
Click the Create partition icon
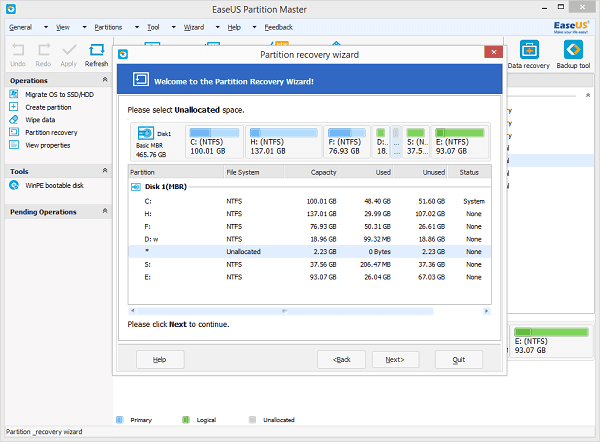(14, 107)
